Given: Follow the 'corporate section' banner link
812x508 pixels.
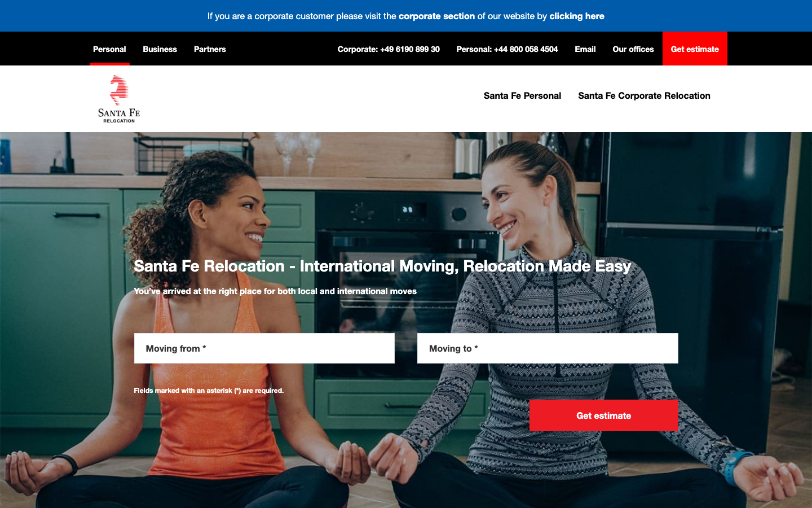Looking at the screenshot, I should 436,16.
